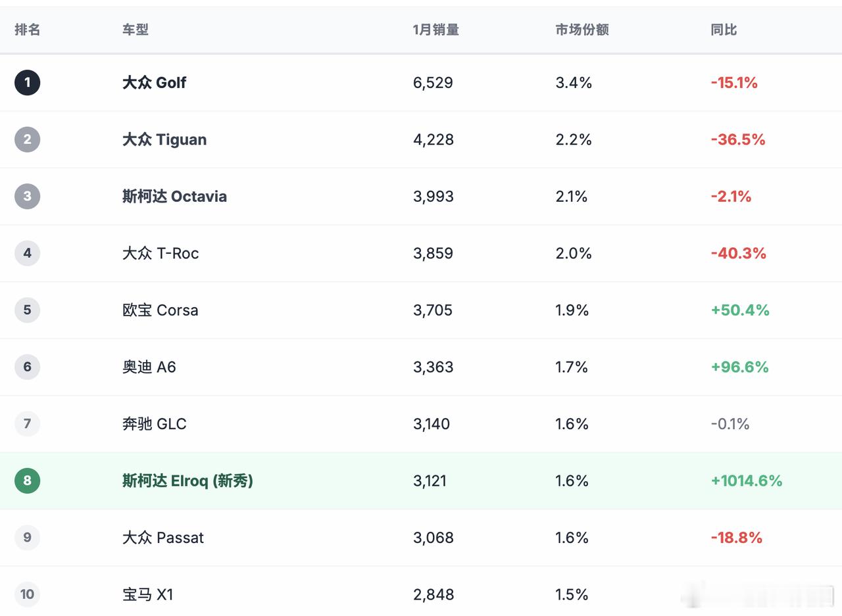Open 斯柯达 Octavia model entry

click(174, 196)
